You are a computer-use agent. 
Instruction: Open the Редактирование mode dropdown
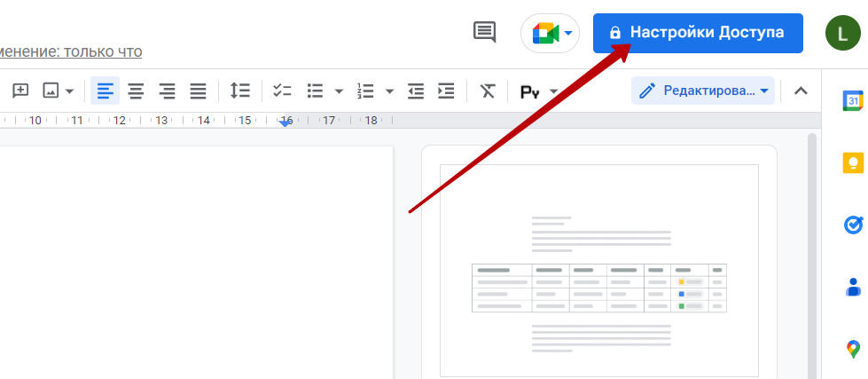point(703,91)
